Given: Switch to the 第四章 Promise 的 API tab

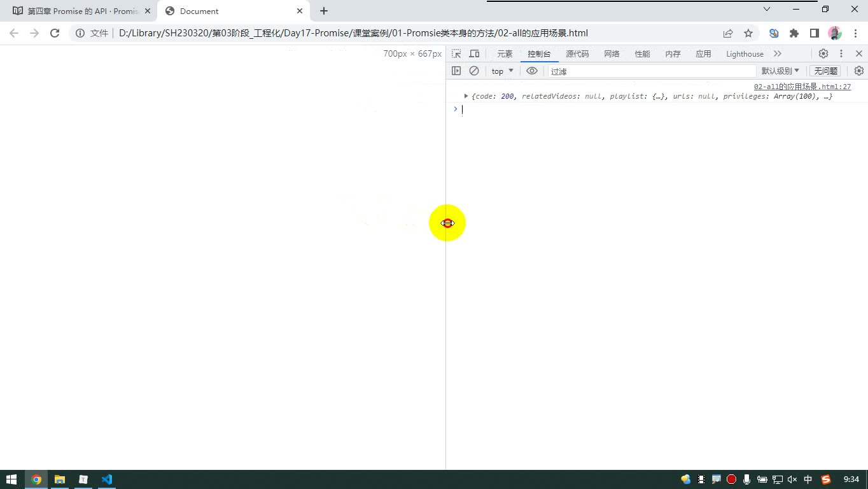Looking at the screenshot, I should click(x=80, y=11).
